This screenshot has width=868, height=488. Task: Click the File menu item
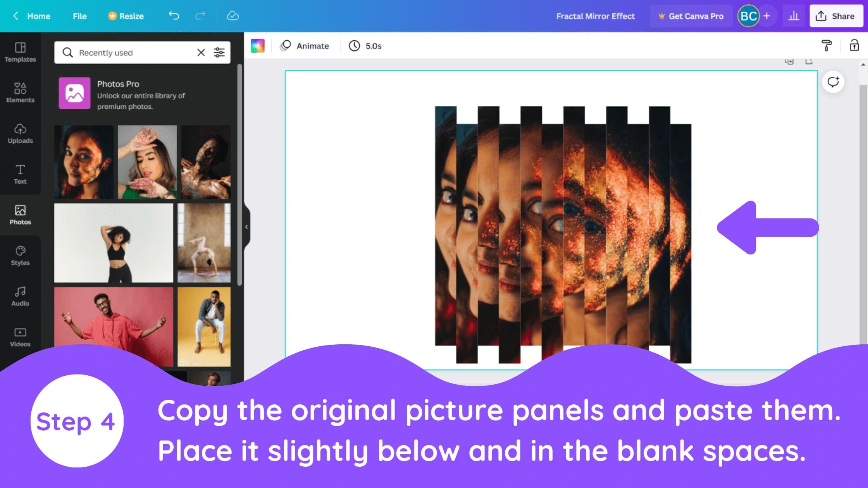79,16
